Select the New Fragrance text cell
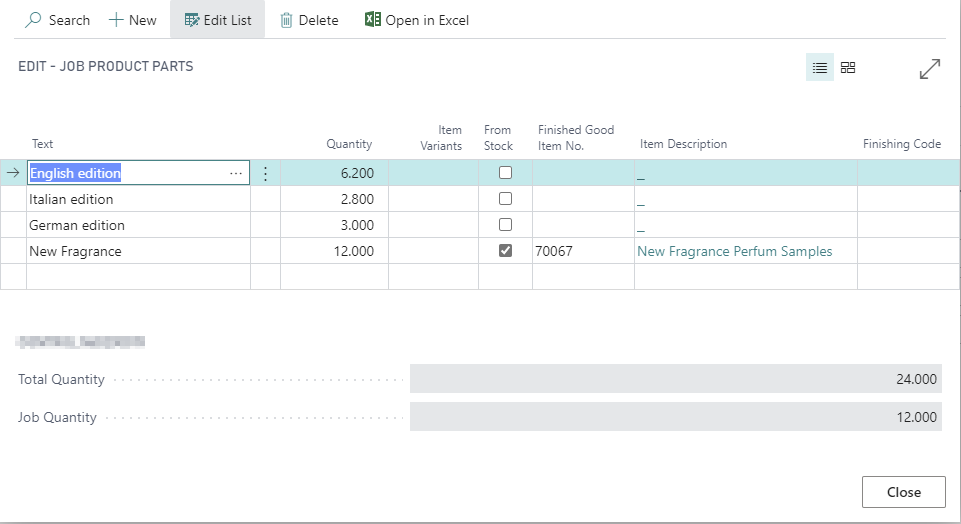 [x=139, y=251]
